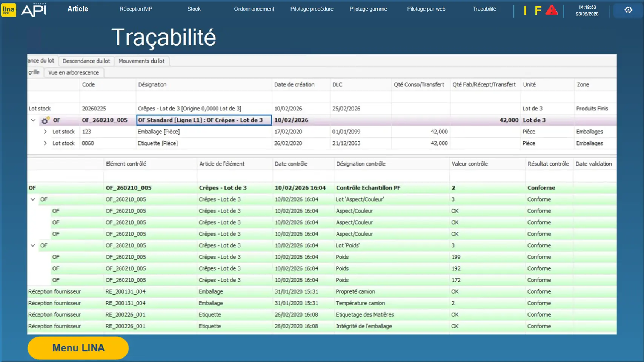The height and width of the screenshot is (362, 644).
Task: Click the Lina Pro logo icon
Action: tap(8, 10)
